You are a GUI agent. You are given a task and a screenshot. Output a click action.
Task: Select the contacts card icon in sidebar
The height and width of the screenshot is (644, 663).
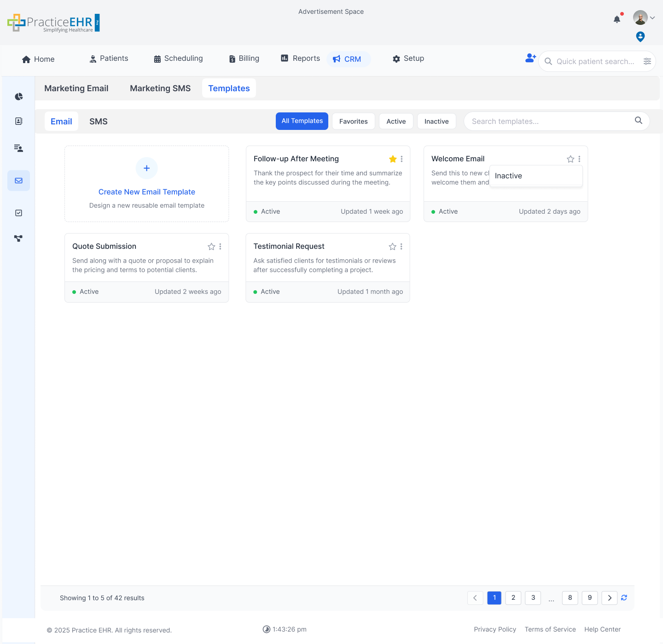(x=18, y=121)
